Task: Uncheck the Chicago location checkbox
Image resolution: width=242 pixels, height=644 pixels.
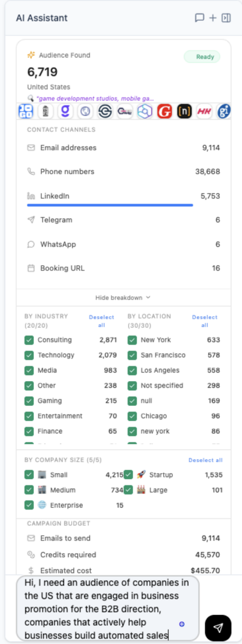Action: [132, 416]
